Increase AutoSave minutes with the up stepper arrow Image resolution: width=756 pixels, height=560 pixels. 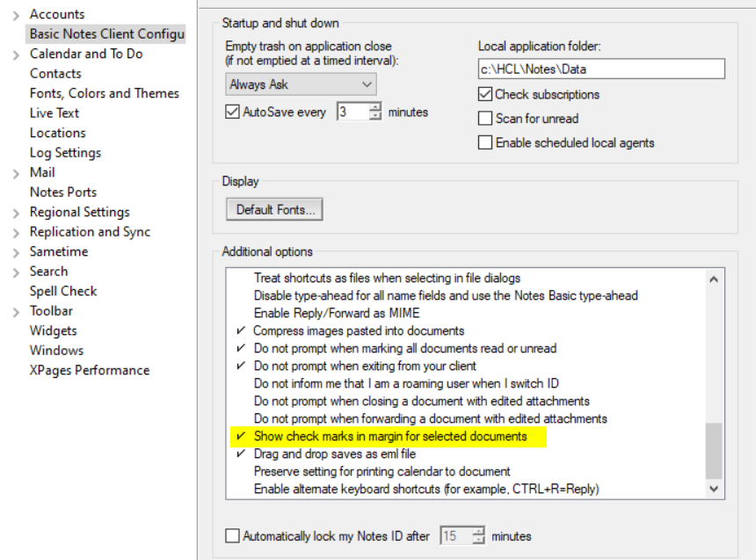coord(375,107)
